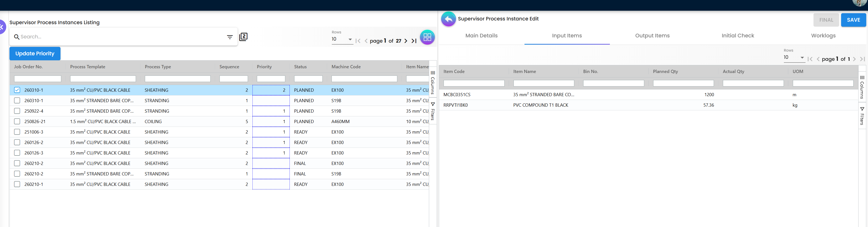The image size is (868, 227).
Task: Click the Update Priority button
Action: point(35,54)
